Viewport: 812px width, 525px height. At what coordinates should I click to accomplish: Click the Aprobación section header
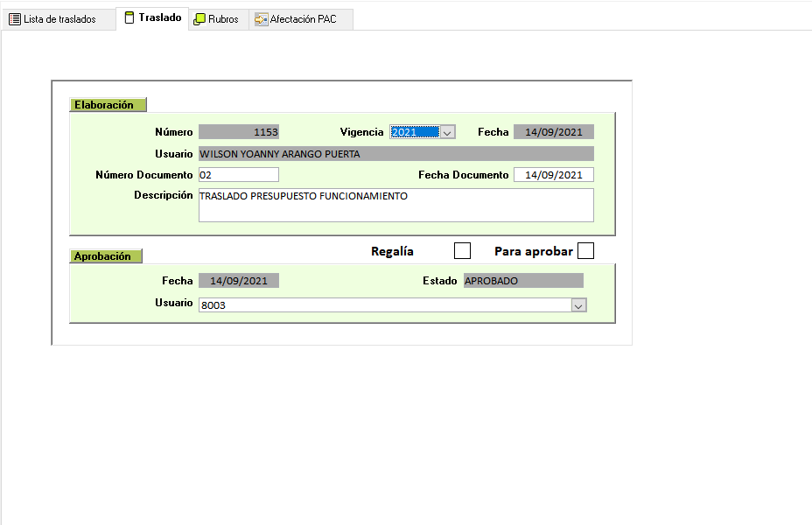tap(105, 256)
